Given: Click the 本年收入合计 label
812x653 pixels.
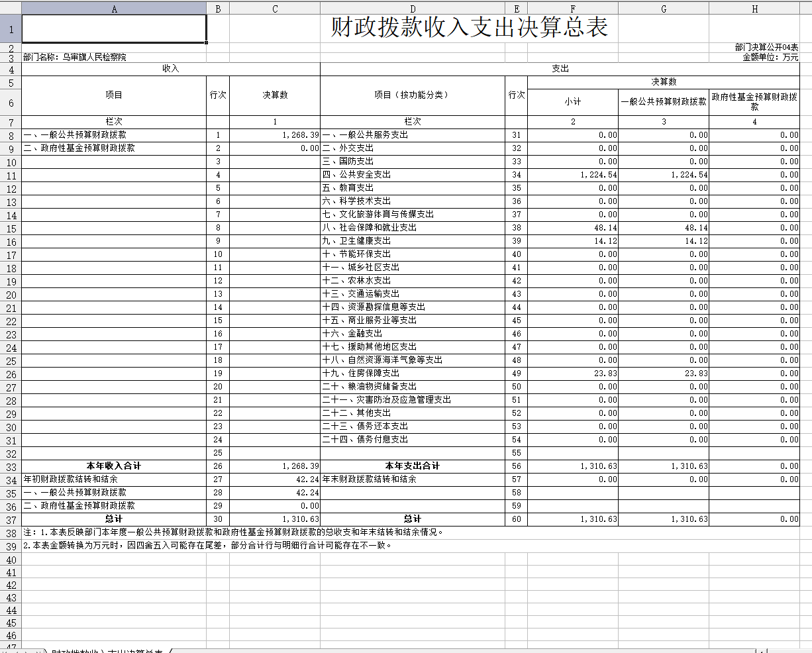Looking at the screenshot, I should (x=114, y=466).
